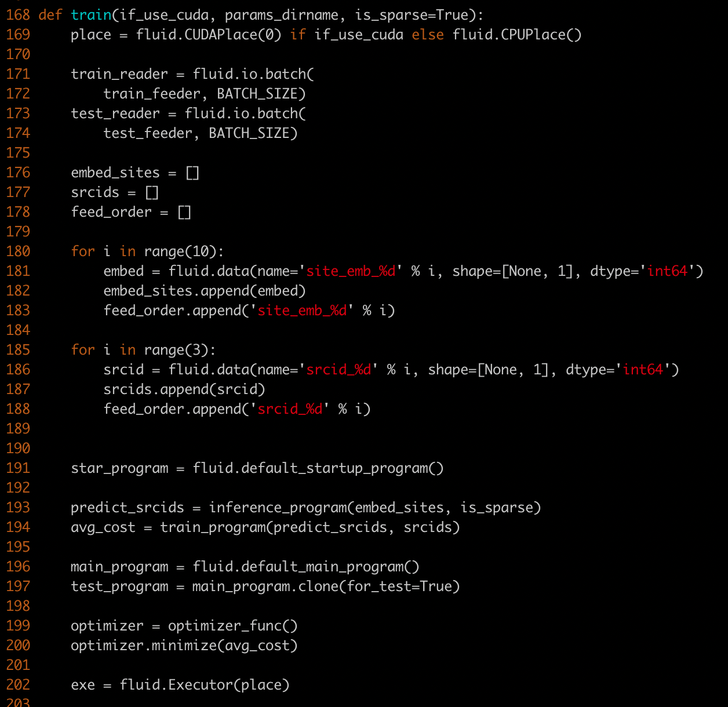Viewport: 728px width, 707px height.
Task: Click line number 185
Action: pyautogui.click(x=18, y=349)
